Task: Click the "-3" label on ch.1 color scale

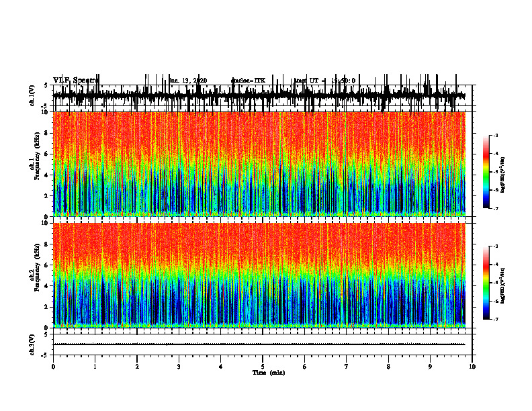Action: point(496,135)
